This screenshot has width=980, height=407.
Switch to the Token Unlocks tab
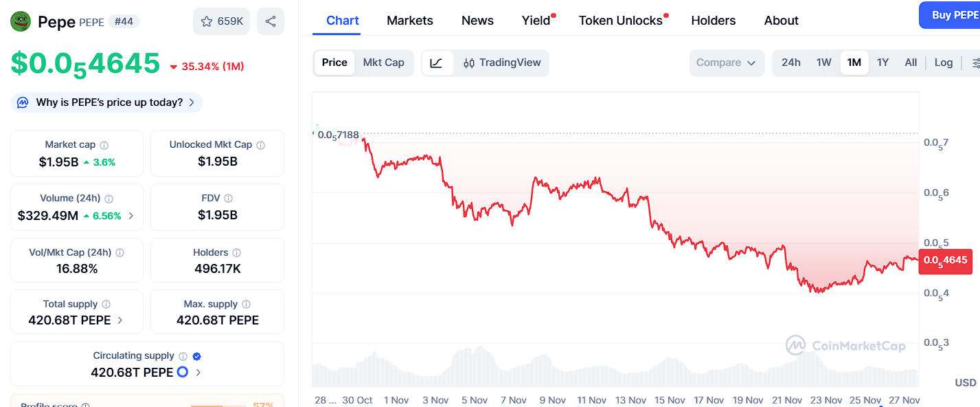pyautogui.click(x=620, y=21)
